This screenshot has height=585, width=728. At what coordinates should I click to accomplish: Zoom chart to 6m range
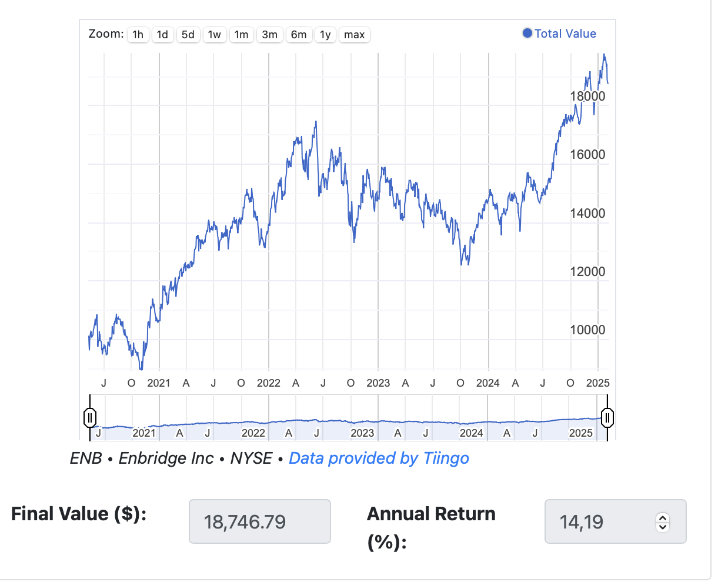(x=299, y=35)
